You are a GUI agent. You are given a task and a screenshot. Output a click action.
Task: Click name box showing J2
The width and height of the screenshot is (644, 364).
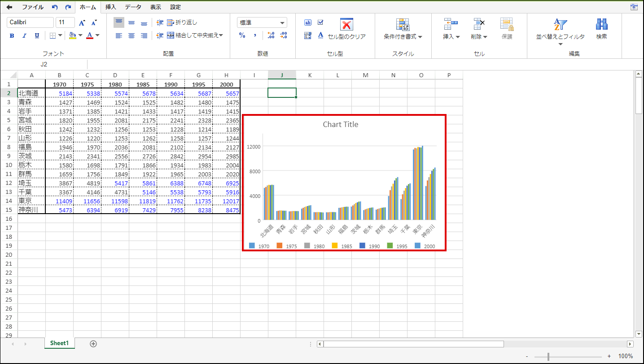[x=44, y=64]
